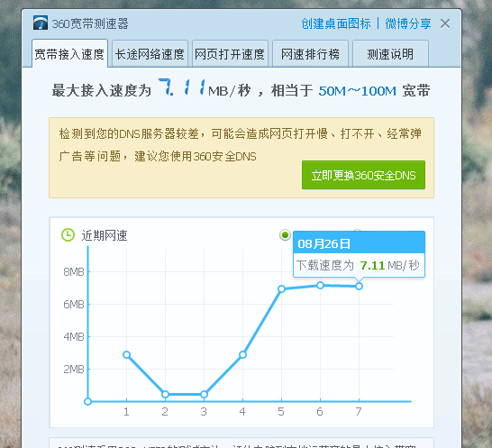Click chart data point for day 4
The width and height of the screenshot is (492, 448).
click(x=242, y=355)
